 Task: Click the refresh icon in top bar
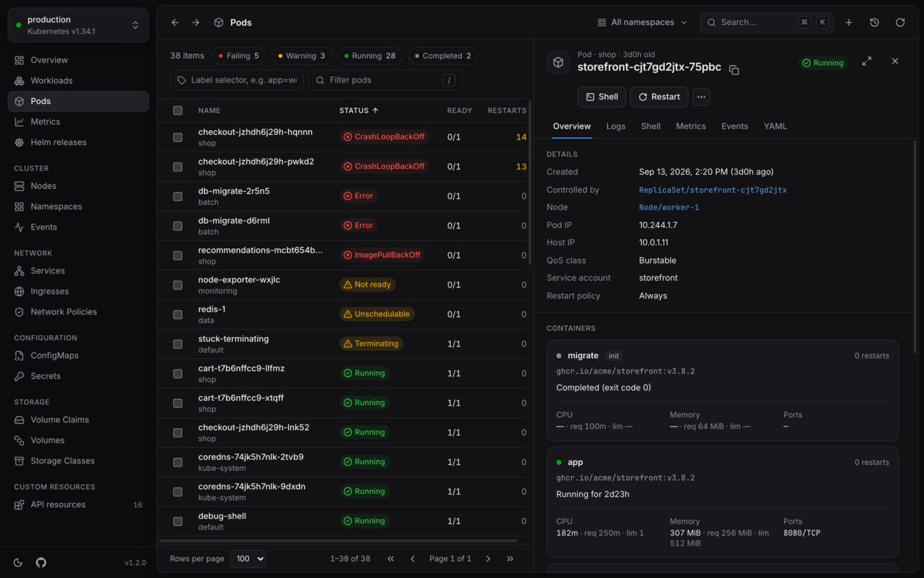[x=900, y=22]
